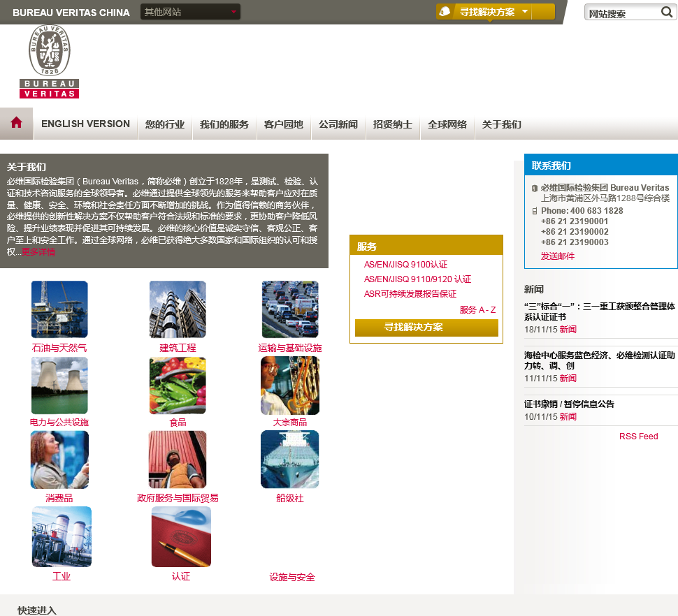The width and height of the screenshot is (678, 616).
Task: Open the 建筑工程 buildings image
Action: (x=178, y=309)
